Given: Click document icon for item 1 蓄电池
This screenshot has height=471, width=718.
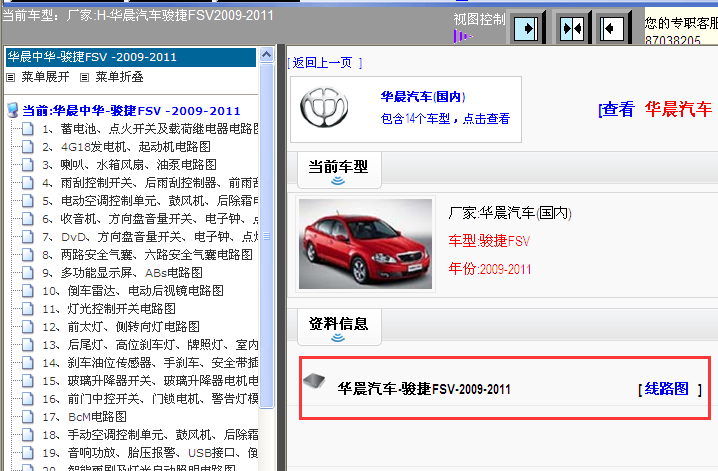Looking at the screenshot, I should 28,129.
